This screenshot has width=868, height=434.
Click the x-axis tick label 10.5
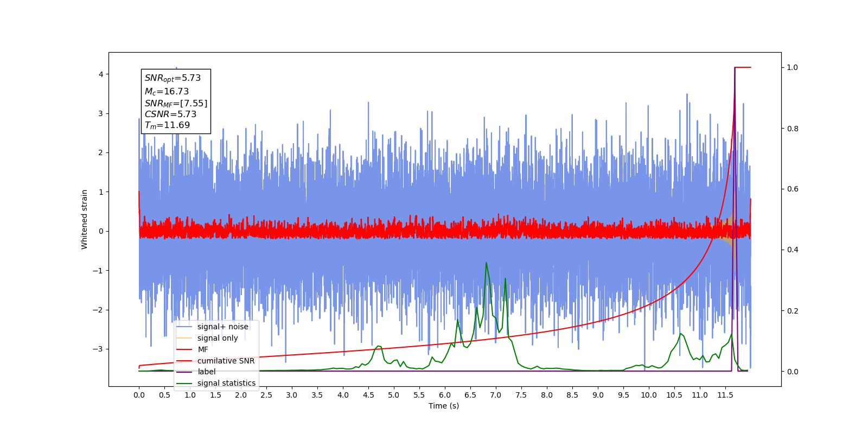pos(674,395)
